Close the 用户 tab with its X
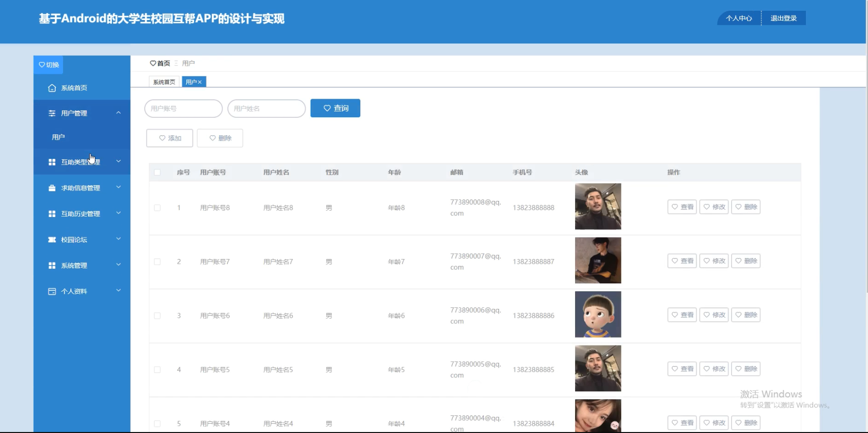 (x=200, y=82)
